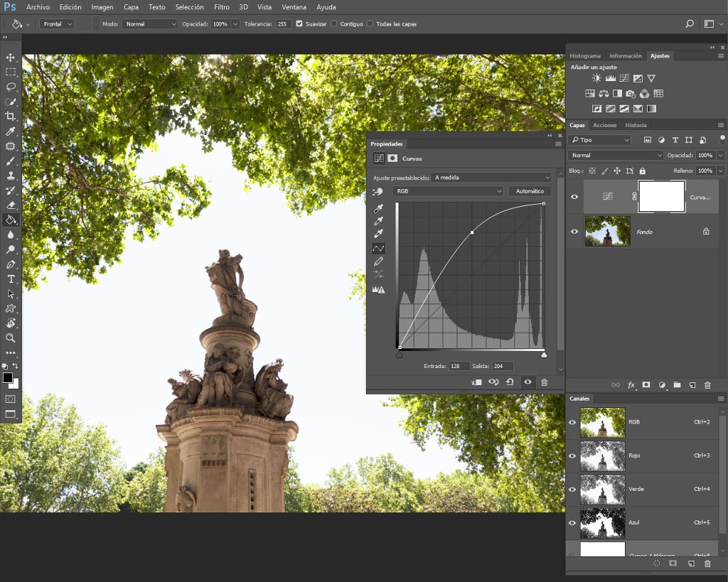Click the Salida value field

[503, 366]
